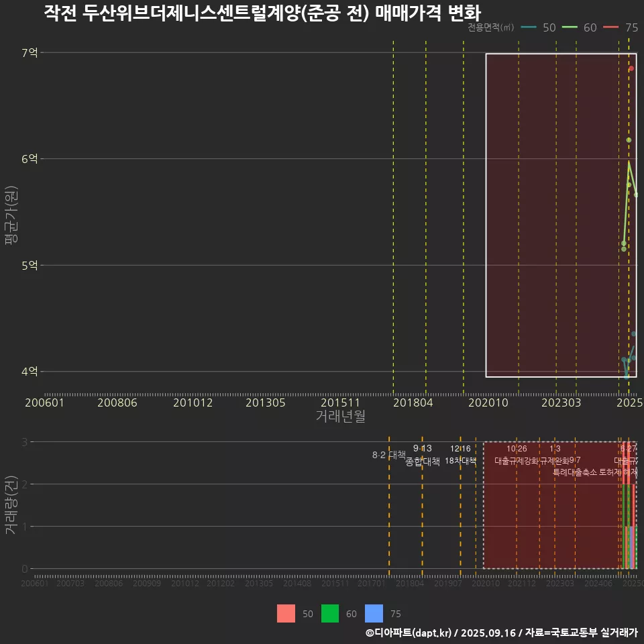Click '202406' on the volume chart x-axis
This screenshot has height=644, width=644.
(x=598, y=583)
